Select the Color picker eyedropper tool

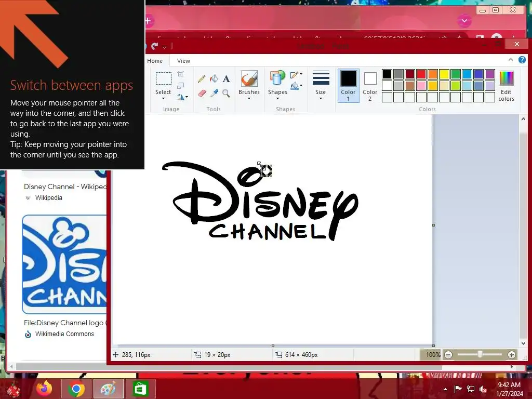click(x=214, y=94)
